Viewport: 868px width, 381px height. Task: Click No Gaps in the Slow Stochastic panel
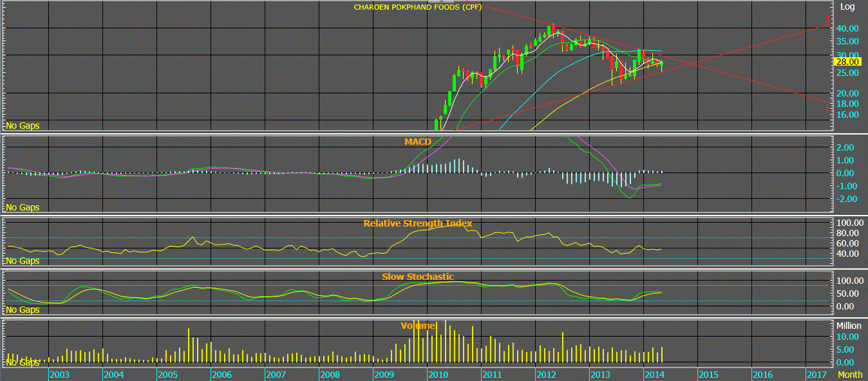(x=23, y=310)
